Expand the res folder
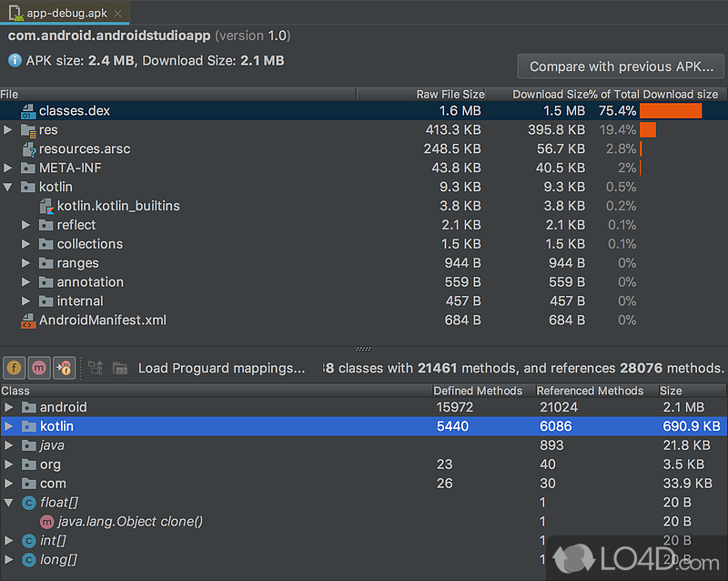This screenshot has width=728, height=581. [x=8, y=129]
